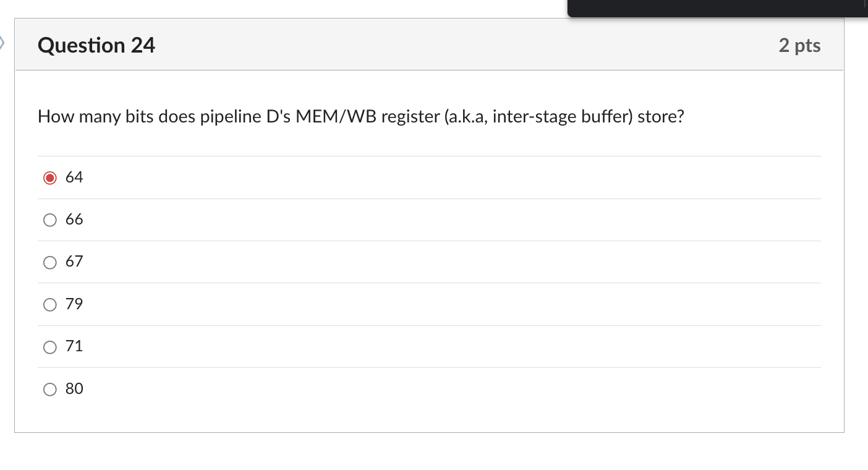The width and height of the screenshot is (868, 470).
Task: Click the question prompt about MEM/WB register
Action: pos(360,117)
